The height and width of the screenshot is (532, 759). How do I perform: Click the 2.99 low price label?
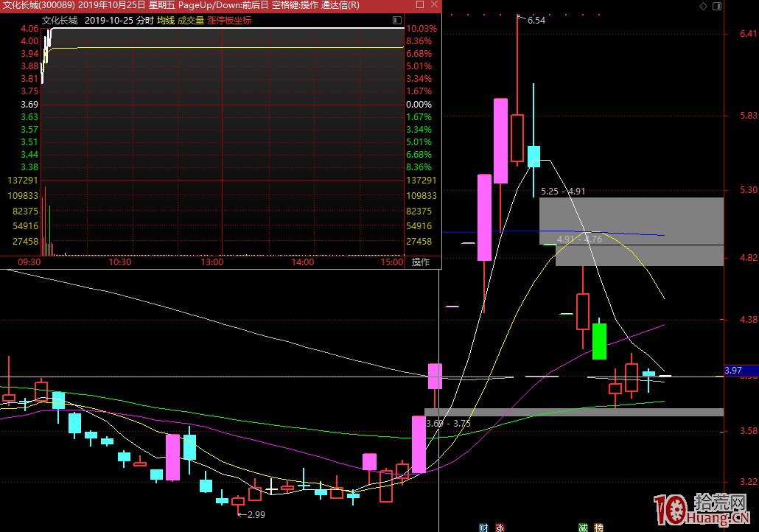[x=255, y=514]
